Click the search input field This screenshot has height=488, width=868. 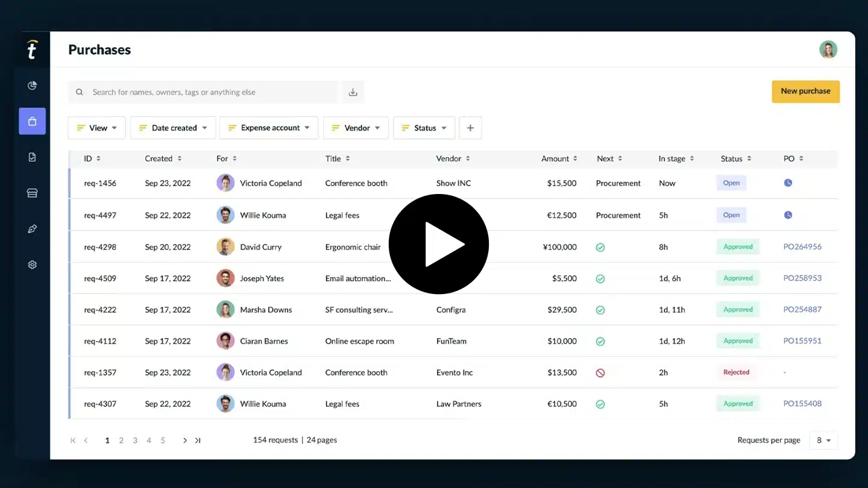pos(211,92)
